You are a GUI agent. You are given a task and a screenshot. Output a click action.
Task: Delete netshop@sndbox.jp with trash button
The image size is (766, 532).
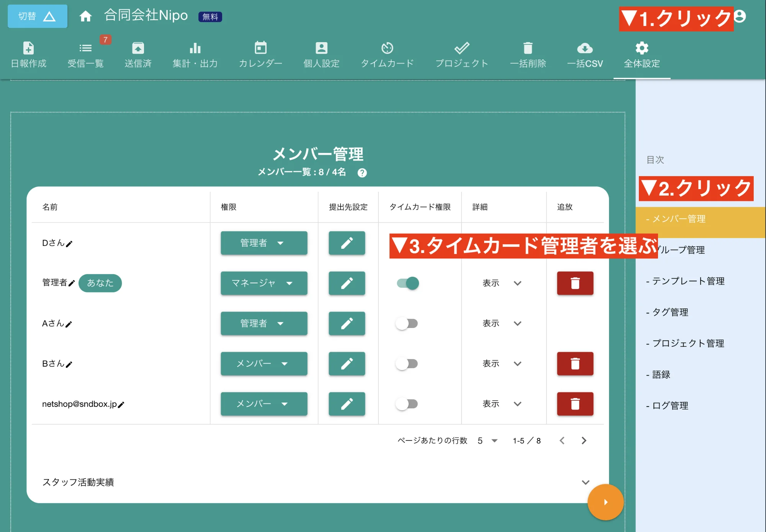click(x=574, y=404)
